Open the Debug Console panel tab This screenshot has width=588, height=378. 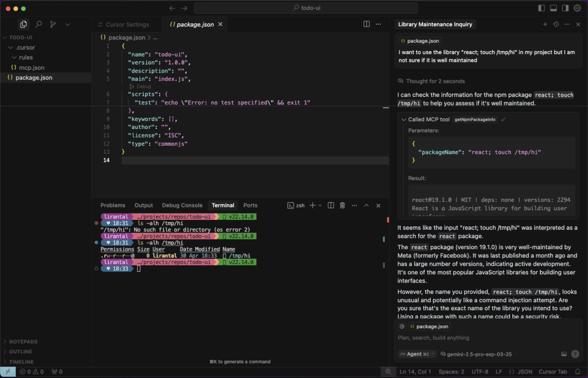[182, 205]
